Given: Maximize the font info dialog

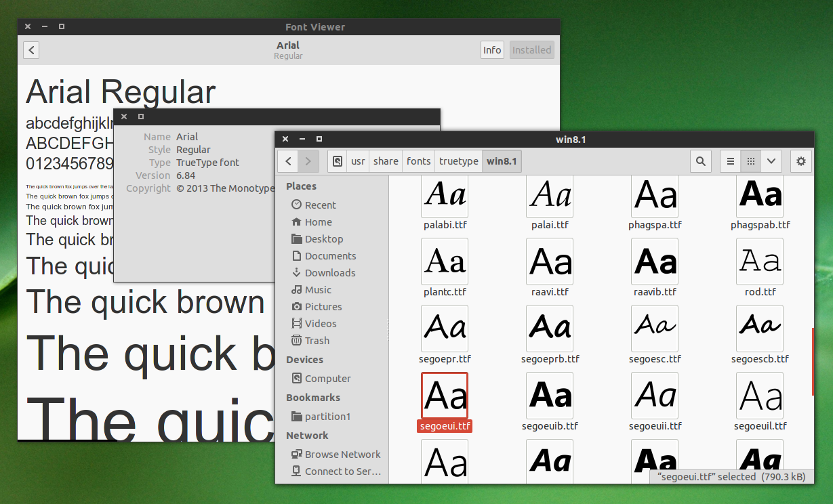Looking at the screenshot, I should click(141, 117).
